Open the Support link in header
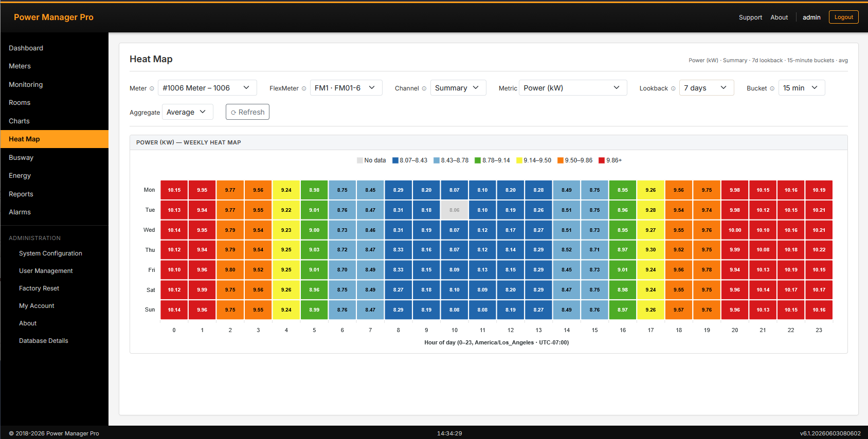This screenshot has height=439, width=868. click(x=750, y=17)
